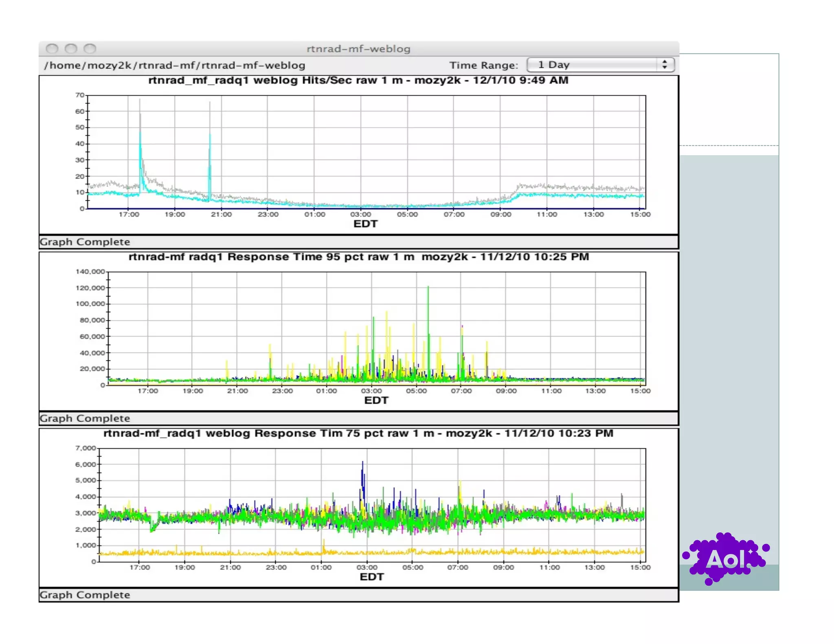834x644 pixels.
Task: Click the AOL logo on the slide
Action: (x=726, y=559)
